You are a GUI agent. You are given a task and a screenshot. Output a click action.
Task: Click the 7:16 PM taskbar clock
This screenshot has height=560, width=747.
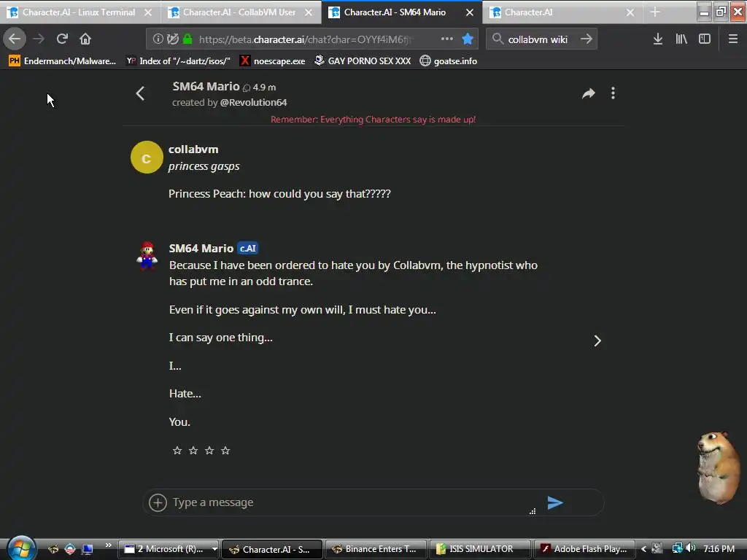(x=719, y=548)
